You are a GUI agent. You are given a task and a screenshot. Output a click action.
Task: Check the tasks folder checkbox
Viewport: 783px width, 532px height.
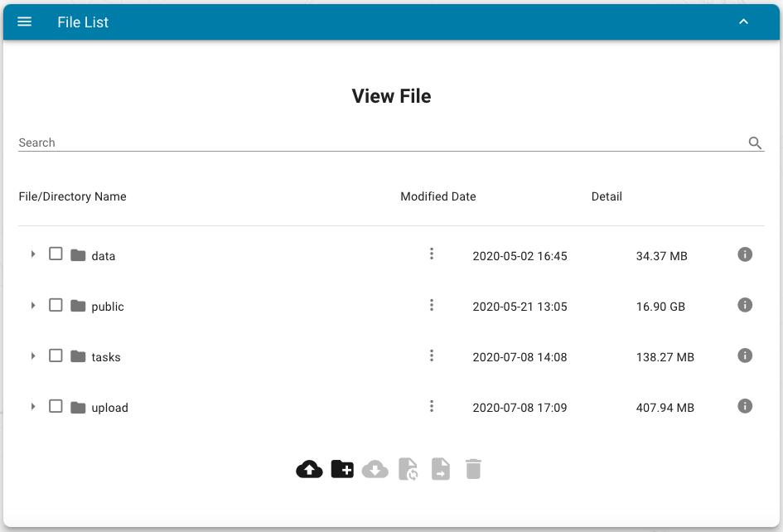point(56,355)
